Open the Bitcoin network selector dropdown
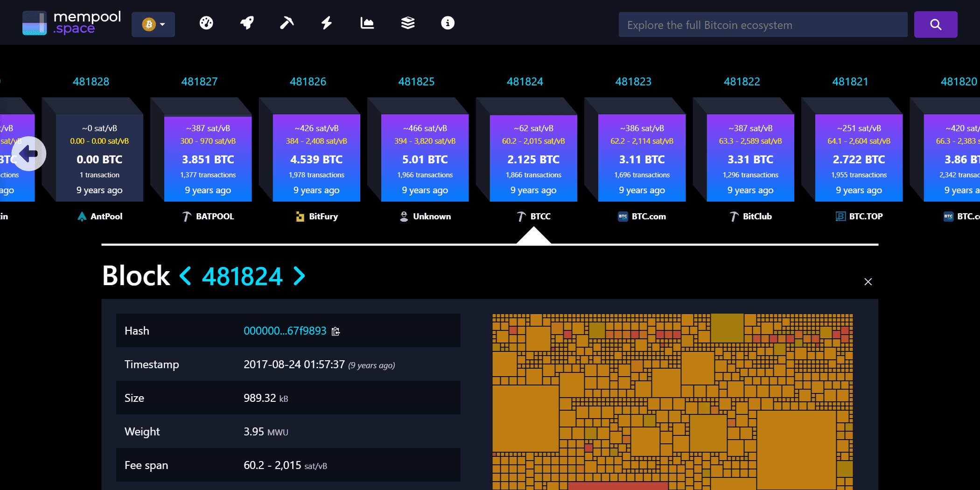 pyautogui.click(x=153, y=24)
